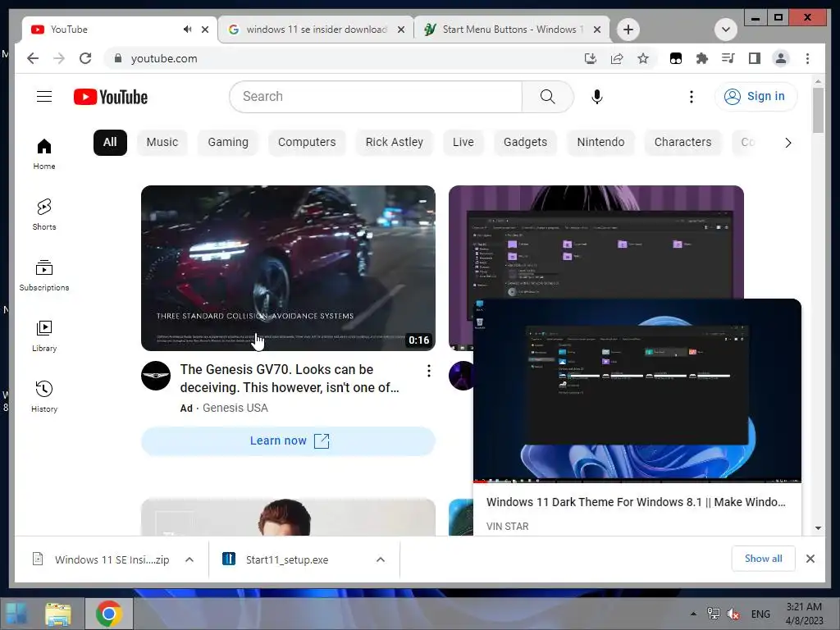840x630 pixels.
Task: Filter by the Live chip
Action: [x=463, y=143]
